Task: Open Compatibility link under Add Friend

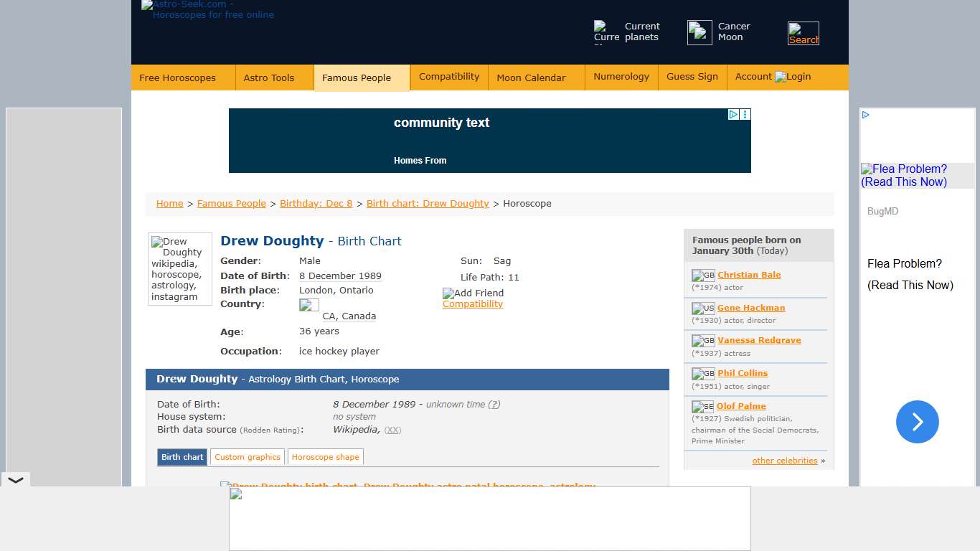Action: coord(473,304)
